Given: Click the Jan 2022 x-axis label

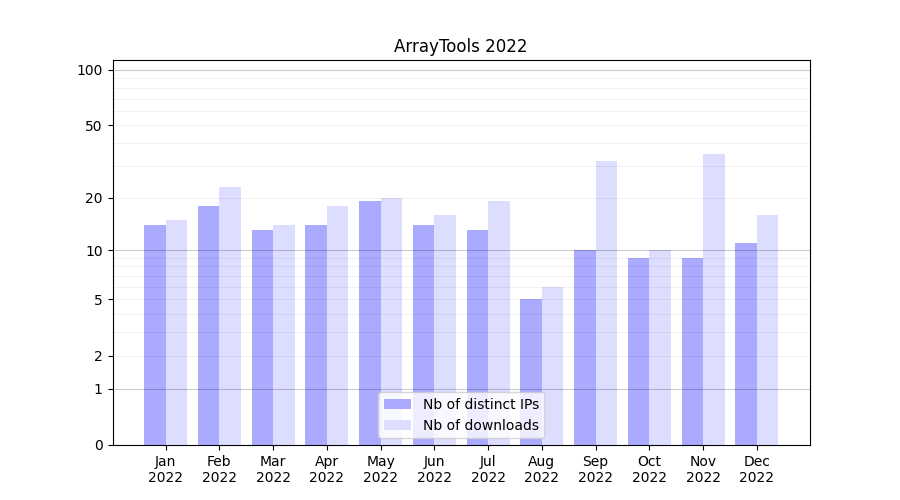Looking at the screenshot, I should (166, 469).
